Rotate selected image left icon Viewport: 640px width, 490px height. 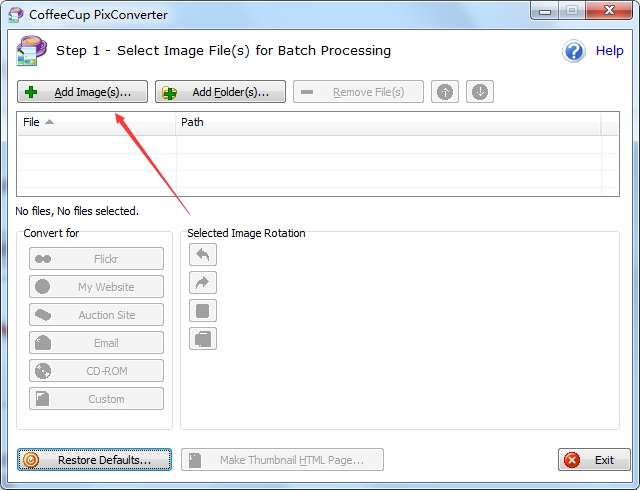click(x=203, y=255)
